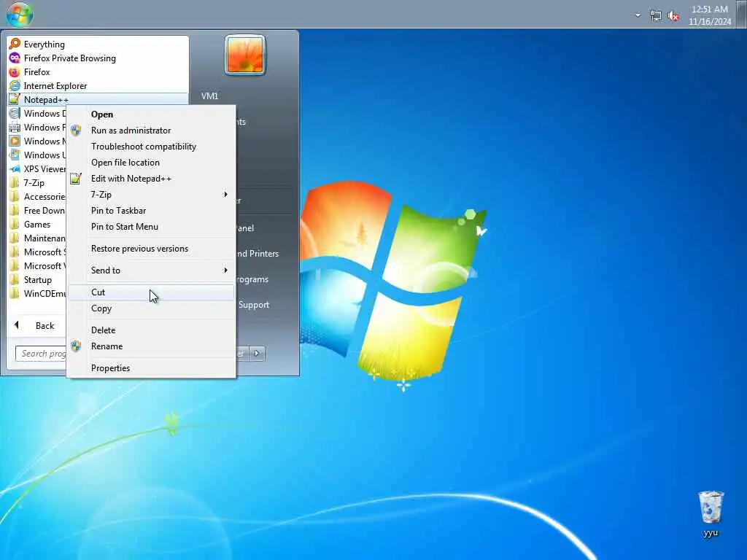The image size is (747, 560).
Task: Select Pin to Taskbar
Action: (151, 211)
